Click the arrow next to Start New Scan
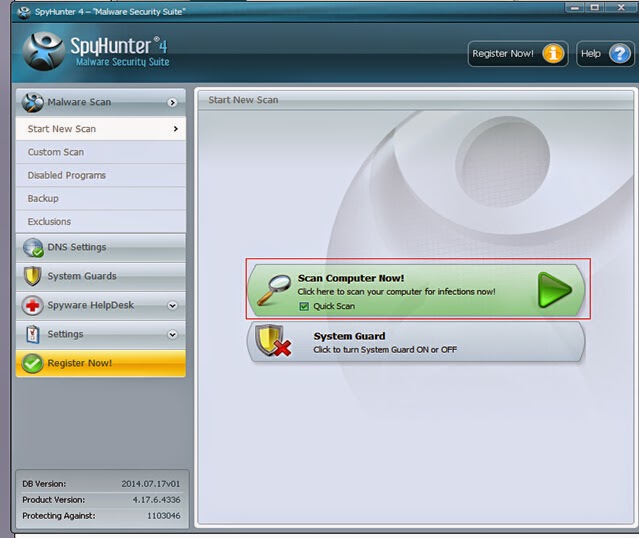Viewport: 639px width, 538px height. (176, 129)
